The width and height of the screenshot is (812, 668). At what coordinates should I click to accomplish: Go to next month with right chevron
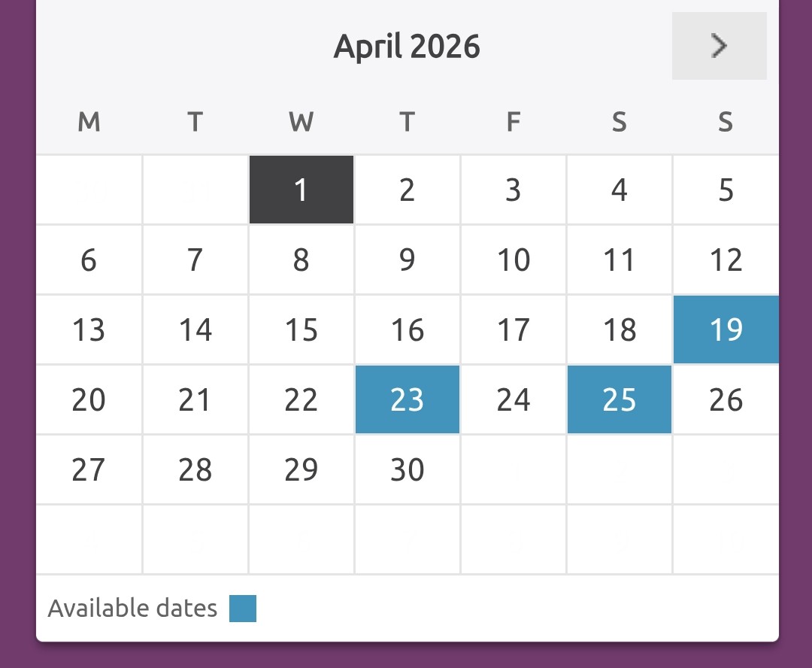pyautogui.click(x=719, y=46)
